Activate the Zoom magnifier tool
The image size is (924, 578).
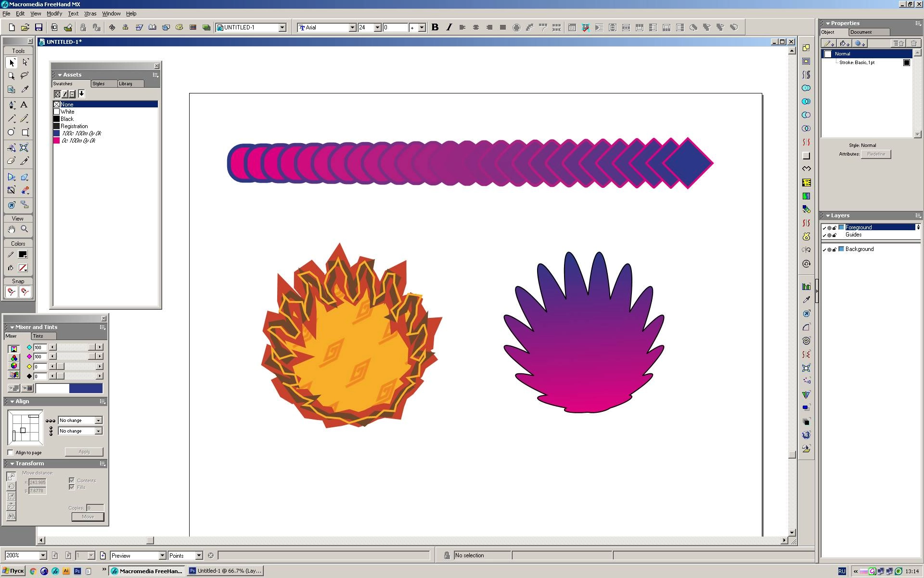pos(25,229)
